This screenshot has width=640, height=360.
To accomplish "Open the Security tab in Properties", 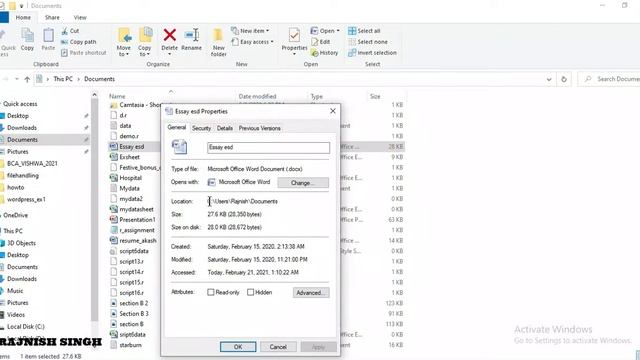I will click(201, 128).
